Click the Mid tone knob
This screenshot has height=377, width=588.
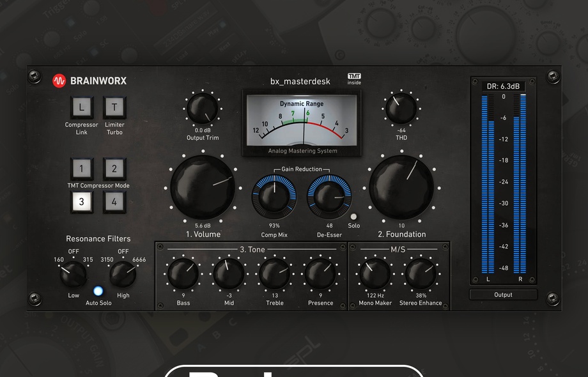click(229, 273)
